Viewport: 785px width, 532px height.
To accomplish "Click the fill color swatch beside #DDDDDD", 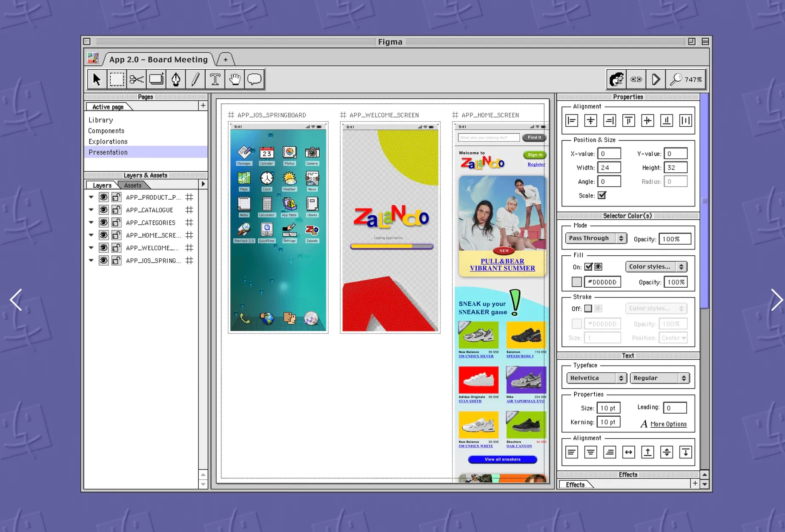I will [x=576, y=282].
